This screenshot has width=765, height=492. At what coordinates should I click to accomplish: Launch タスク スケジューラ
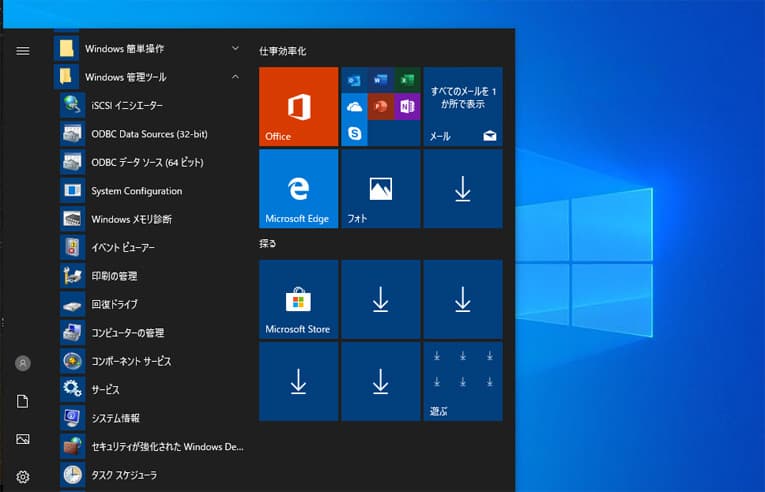[x=123, y=475]
